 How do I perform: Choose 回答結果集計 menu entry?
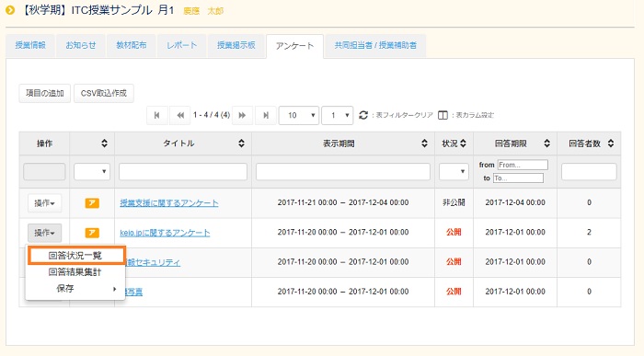[75, 271]
